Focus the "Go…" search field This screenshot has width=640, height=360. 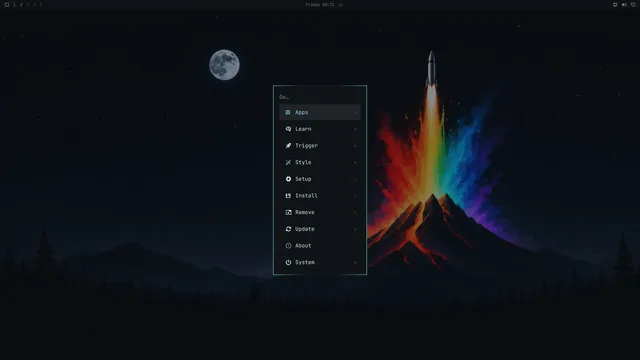tap(320, 97)
